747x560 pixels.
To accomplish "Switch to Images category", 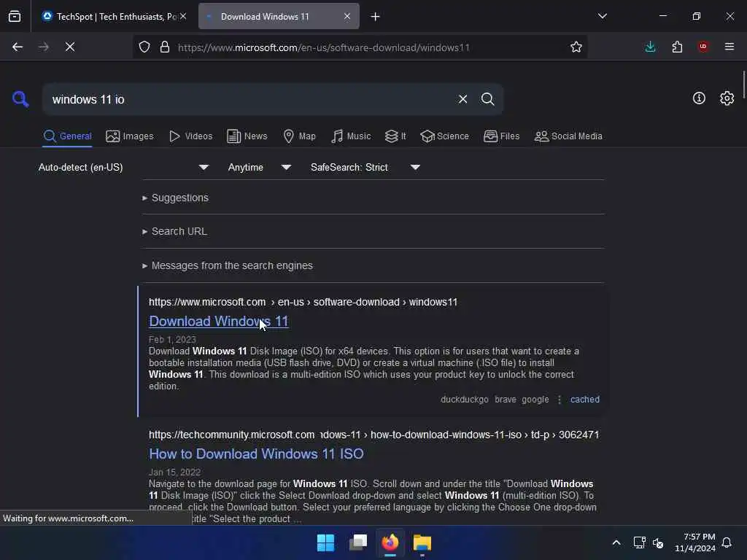I will [x=130, y=136].
